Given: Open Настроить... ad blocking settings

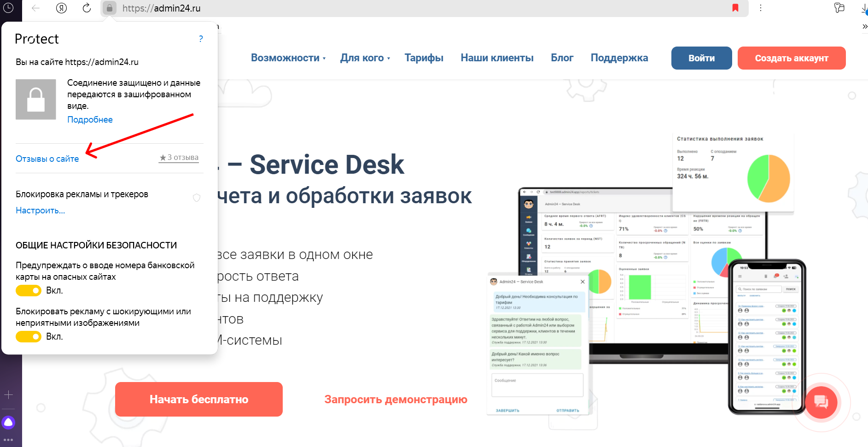Looking at the screenshot, I should click(41, 211).
